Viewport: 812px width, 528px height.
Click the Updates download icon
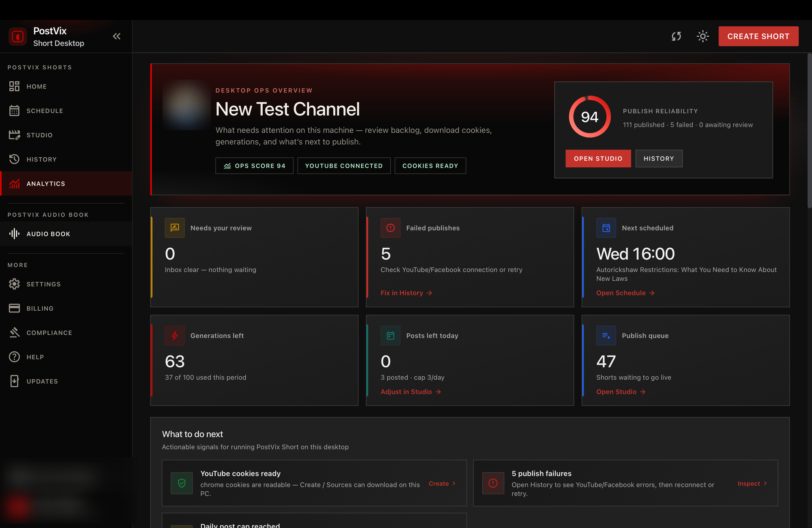point(14,381)
